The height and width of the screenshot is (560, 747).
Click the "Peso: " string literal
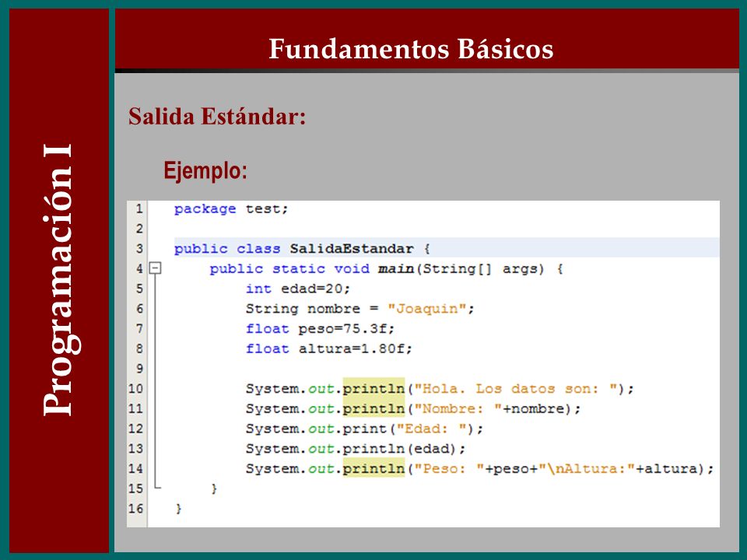[449, 468]
